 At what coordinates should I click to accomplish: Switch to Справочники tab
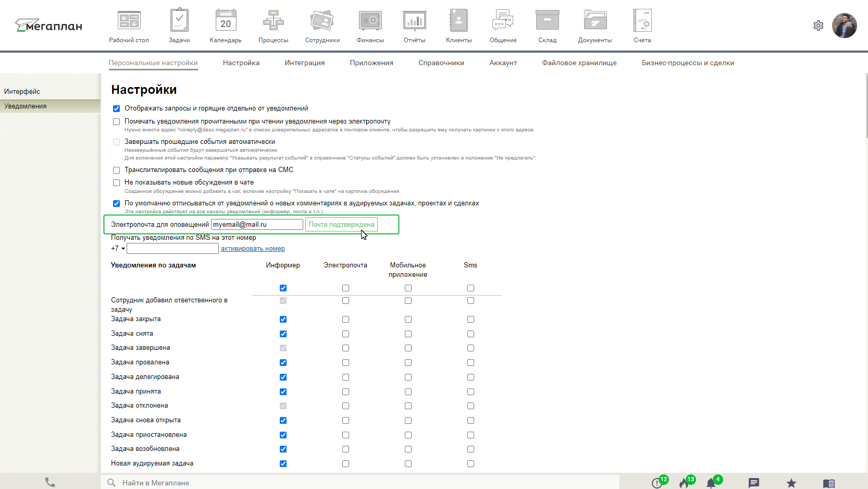(441, 63)
